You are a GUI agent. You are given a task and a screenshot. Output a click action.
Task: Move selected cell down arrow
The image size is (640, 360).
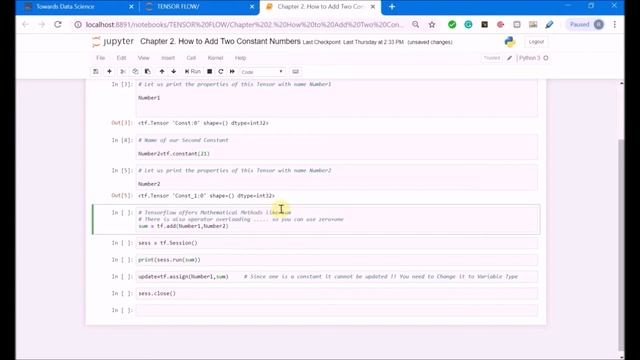pos(173,71)
